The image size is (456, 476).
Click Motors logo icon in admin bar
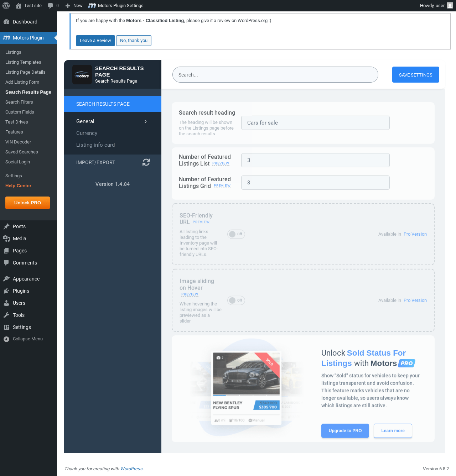pos(92,6)
